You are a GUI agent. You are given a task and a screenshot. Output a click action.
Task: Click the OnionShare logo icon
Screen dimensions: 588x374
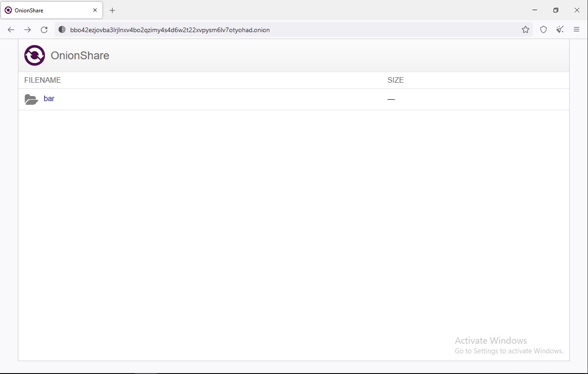point(34,56)
